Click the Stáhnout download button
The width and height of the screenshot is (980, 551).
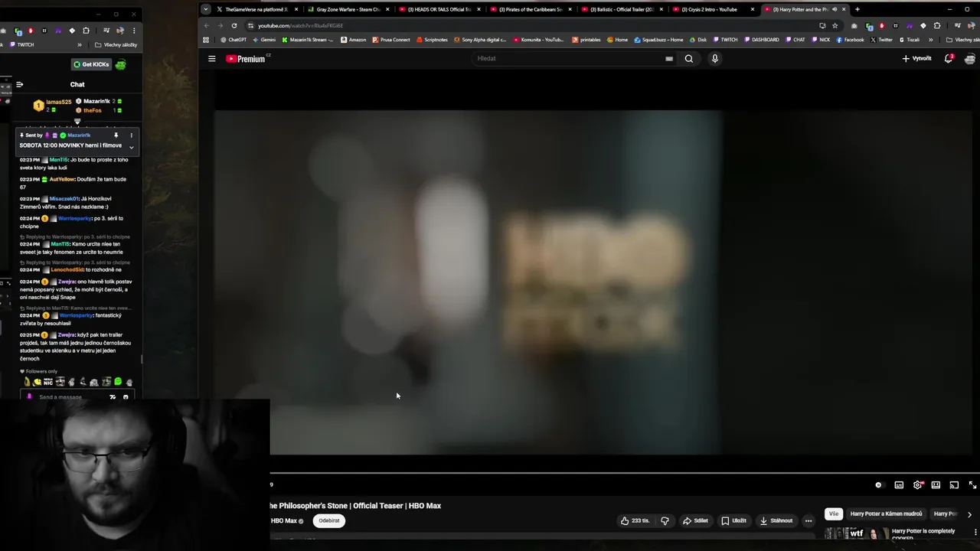[x=776, y=520]
